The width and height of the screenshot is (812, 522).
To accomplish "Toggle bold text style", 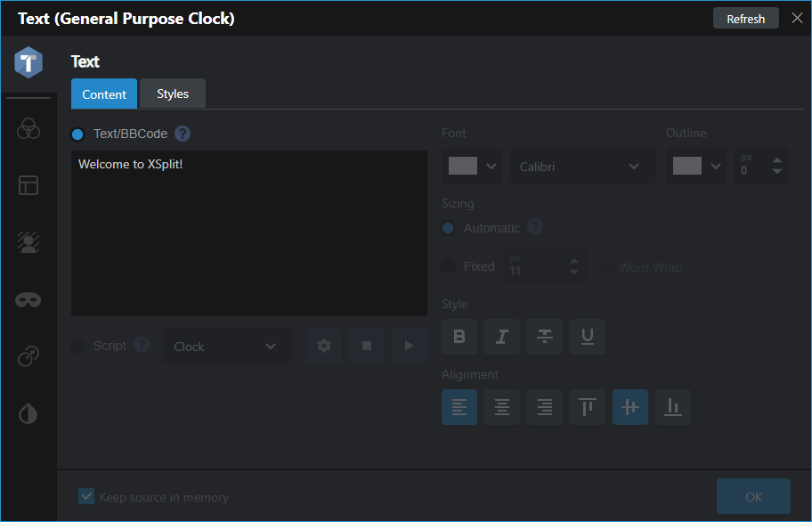I will pos(459,337).
